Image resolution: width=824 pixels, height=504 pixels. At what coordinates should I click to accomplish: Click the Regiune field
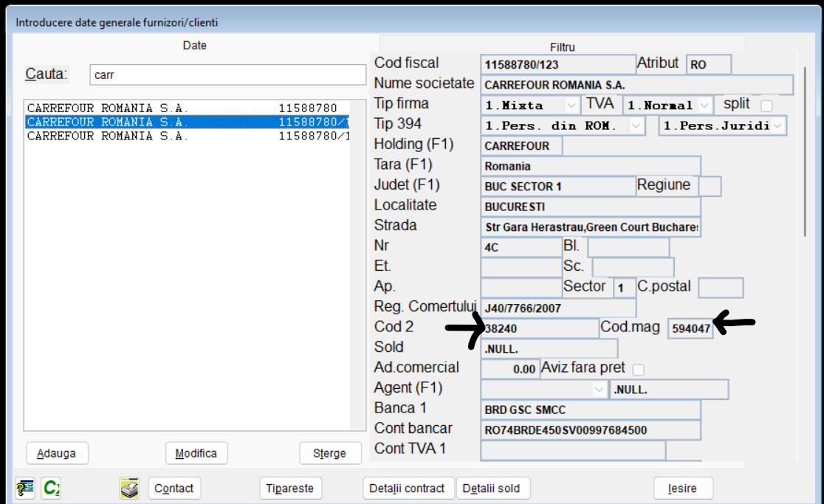(710, 187)
